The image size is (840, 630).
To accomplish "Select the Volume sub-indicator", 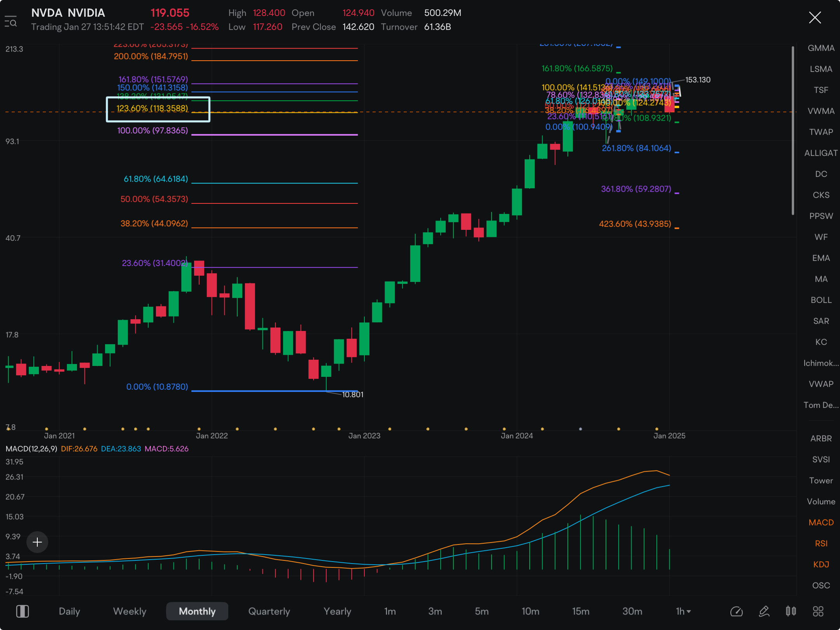I will [x=821, y=502].
